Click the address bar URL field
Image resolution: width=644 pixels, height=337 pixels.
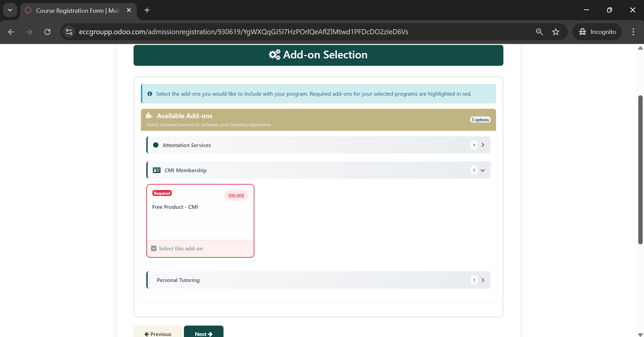(x=243, y=32)
